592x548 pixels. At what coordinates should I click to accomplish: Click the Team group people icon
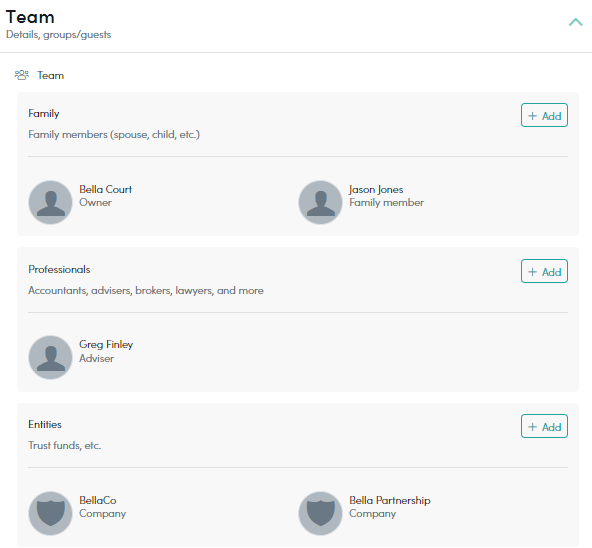[x=22, y=75]
